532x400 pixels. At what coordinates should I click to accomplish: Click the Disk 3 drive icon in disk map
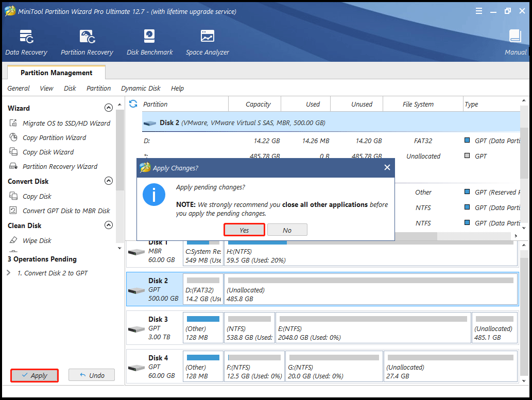coord(136,329)
